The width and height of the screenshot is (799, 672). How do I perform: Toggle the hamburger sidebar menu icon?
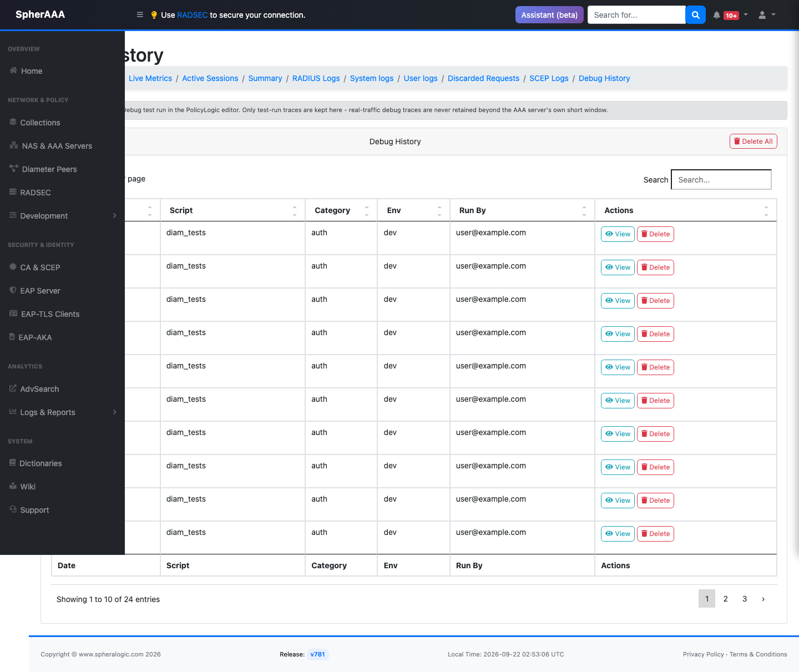pos(140,15)
